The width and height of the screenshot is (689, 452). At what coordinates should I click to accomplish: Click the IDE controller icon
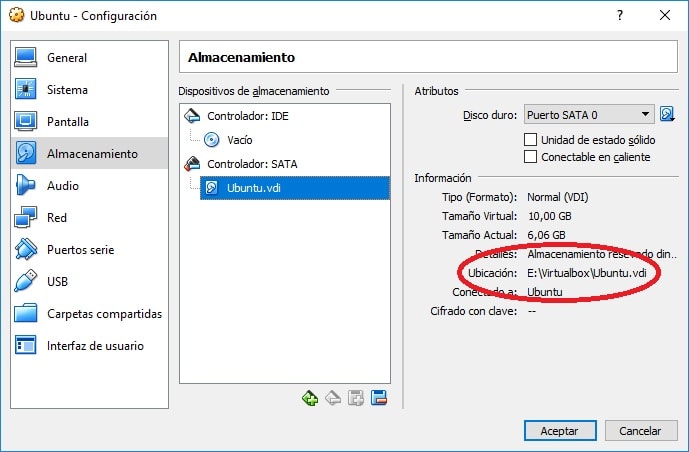click(x=192, y=116)
